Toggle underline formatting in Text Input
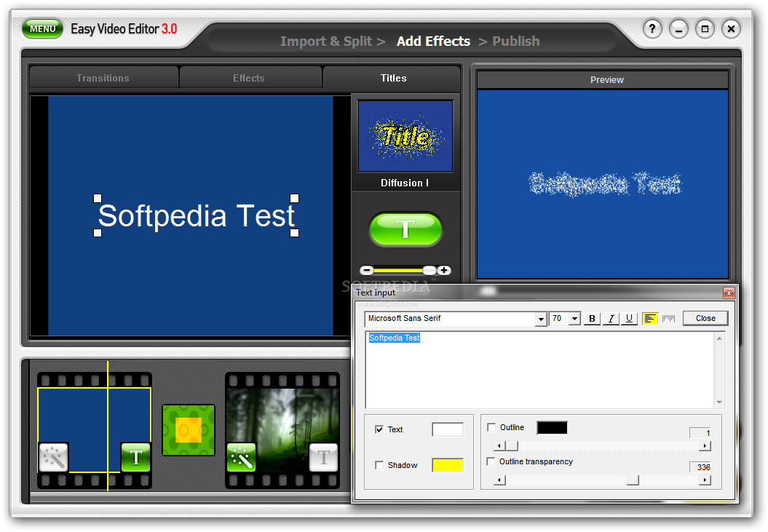This screenshot has width=768, height=532. click(630, 319)
